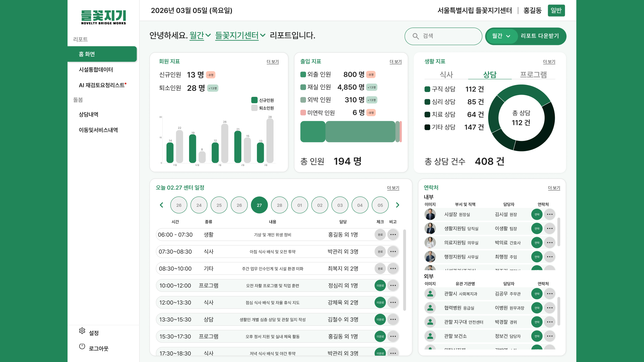
Task: Click 더 보기 link in 회원 지표
Action: [x=273, y=62]
